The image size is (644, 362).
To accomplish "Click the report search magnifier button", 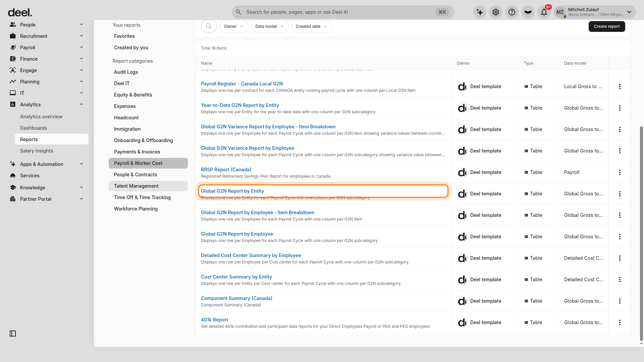I will 209,26.
